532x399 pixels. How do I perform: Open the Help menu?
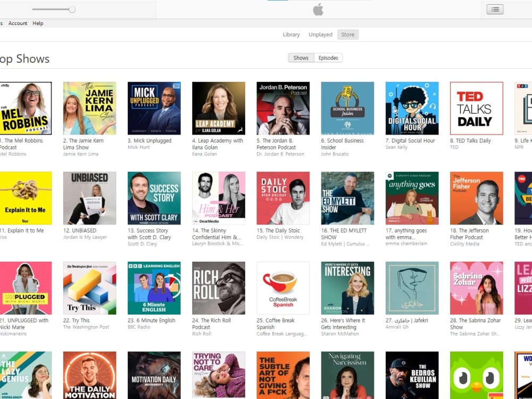tap(38, 23)
